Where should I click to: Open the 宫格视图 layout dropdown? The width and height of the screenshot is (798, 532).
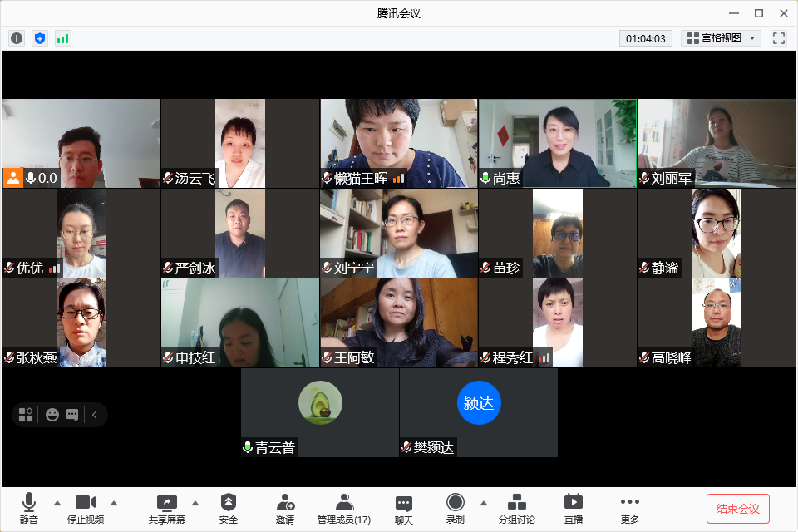tap(721, 38)
